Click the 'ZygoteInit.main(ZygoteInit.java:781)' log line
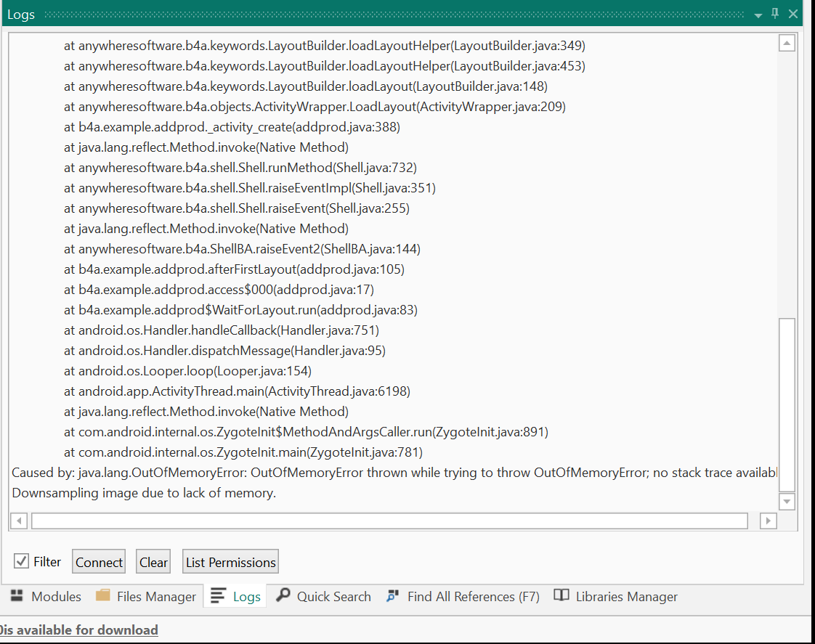This screenshot has width=815, height=644. point(243,452)
